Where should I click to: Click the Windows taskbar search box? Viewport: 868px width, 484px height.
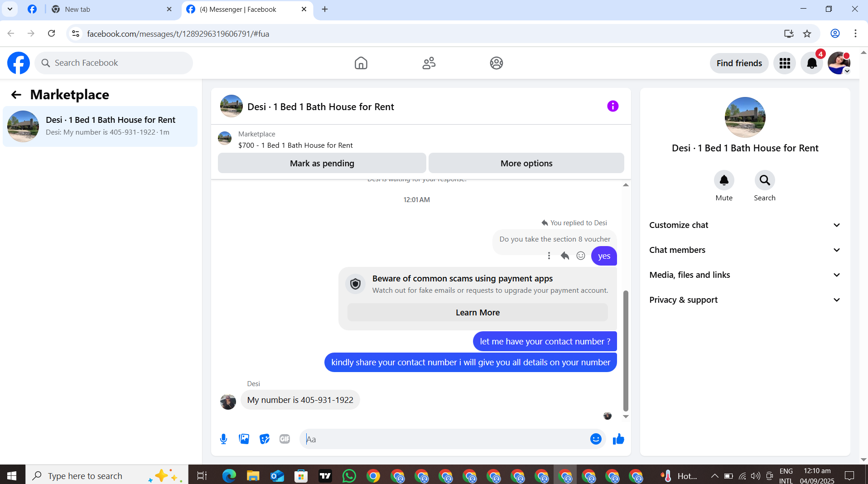pyautogui.click(x=107, y=476)
